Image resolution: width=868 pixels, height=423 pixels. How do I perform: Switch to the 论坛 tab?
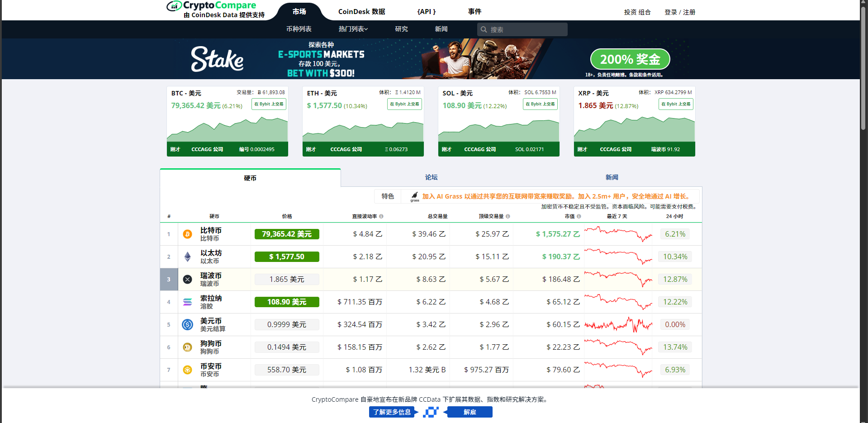pos(431,177)
